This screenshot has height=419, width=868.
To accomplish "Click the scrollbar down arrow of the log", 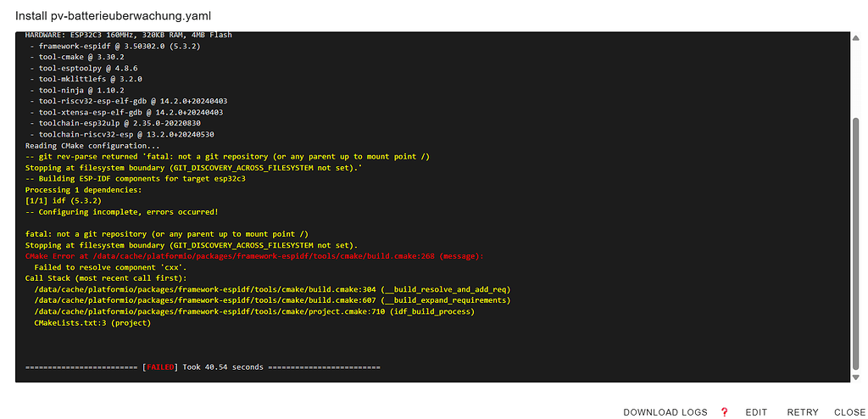I will coord(856,377).
